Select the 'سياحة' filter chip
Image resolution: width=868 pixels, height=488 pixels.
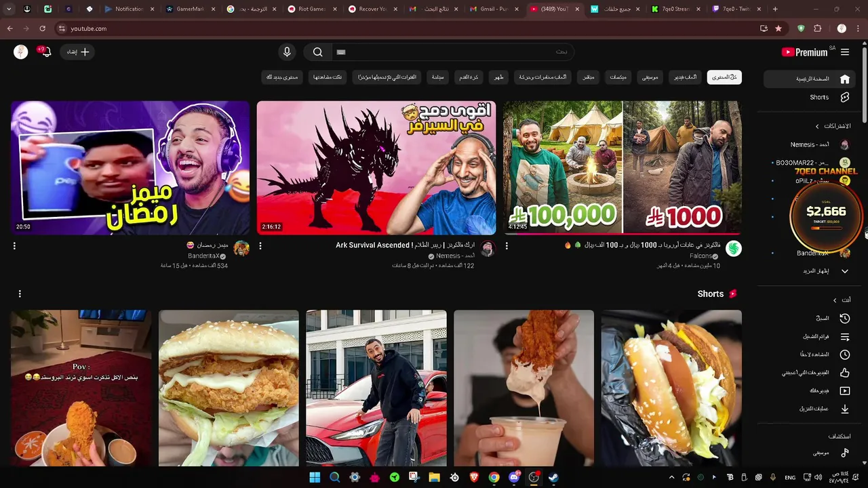[438, 77]
